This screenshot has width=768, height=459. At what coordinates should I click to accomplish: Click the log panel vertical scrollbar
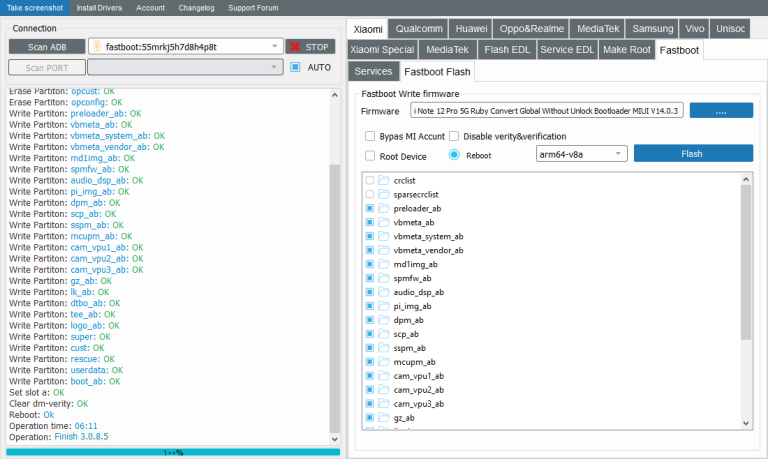point(335,299)
